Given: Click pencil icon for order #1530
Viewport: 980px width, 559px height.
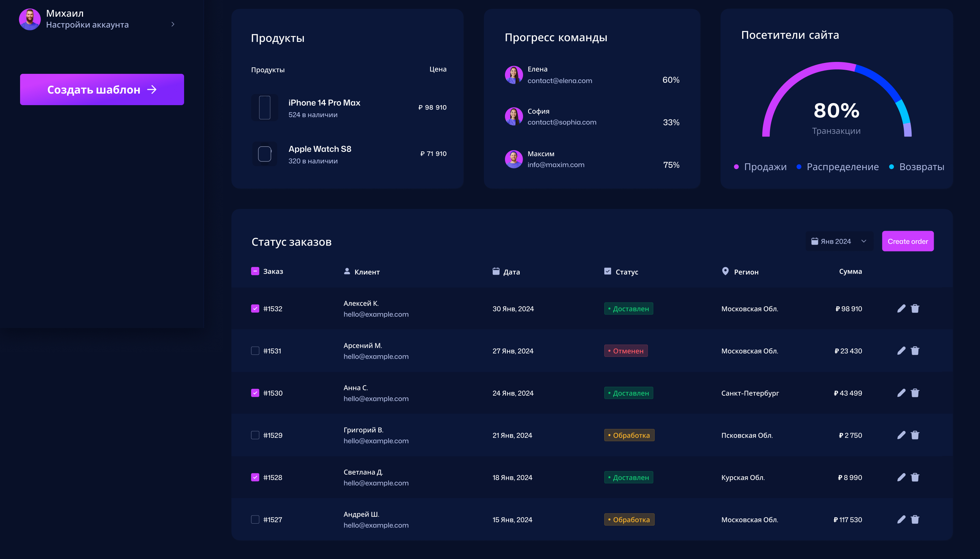Looking at the screenshot, I should [901, 393].
